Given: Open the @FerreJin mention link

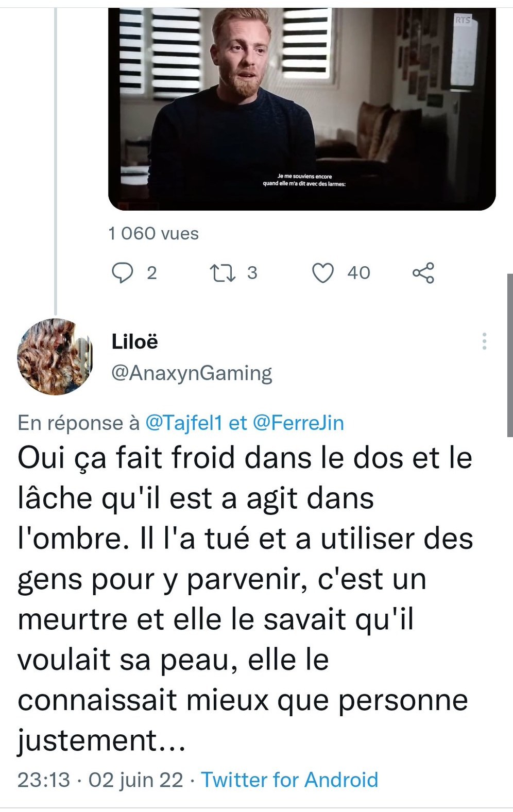Looking at the screenshot, I should pos(298,423).
